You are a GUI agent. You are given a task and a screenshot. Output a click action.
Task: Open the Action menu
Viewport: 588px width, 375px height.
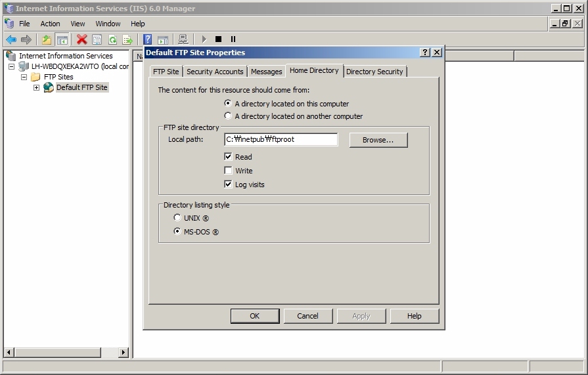[50, 24]
